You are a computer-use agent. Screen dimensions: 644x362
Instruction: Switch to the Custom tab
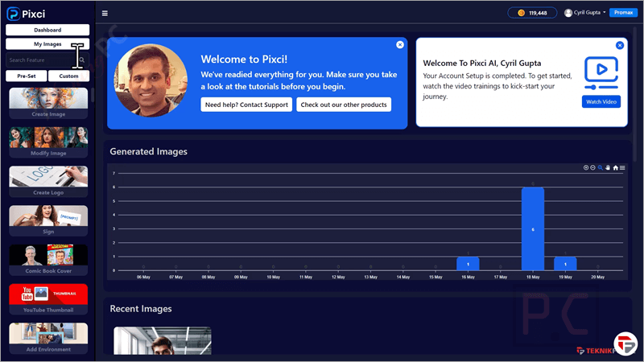tap(68, 76)
